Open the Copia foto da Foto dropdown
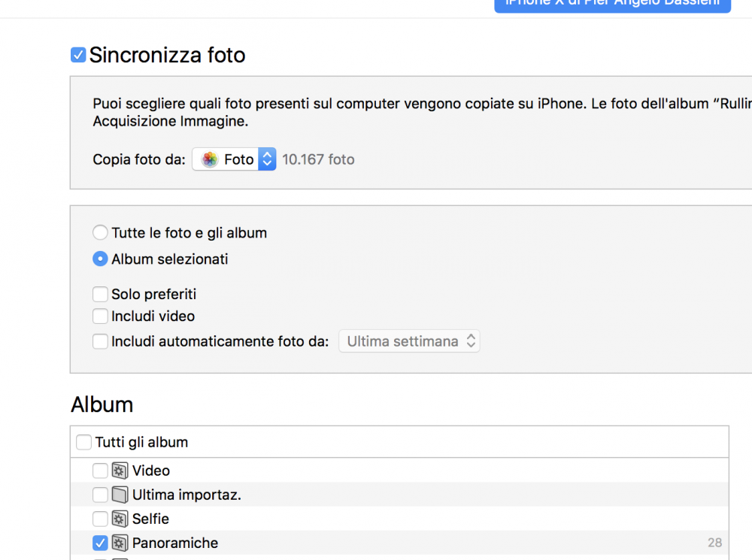This screenshot has height=560, width=752. [x=234, y=159]
